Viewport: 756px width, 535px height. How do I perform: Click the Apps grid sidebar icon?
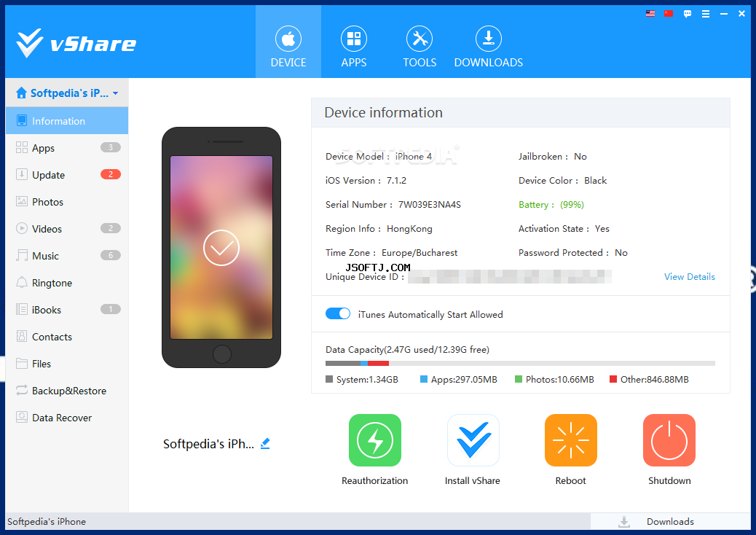pyautogui.click(x=22, y=148)
